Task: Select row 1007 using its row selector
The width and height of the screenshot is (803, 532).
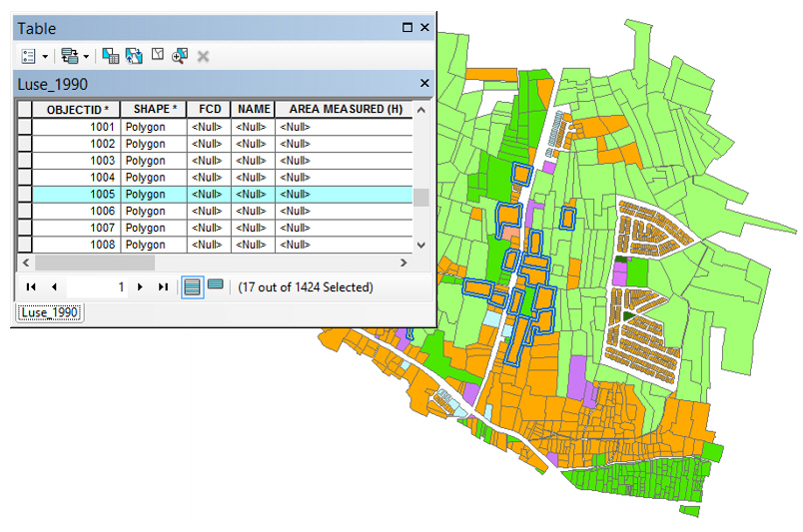Action: (x=25, y=229)
